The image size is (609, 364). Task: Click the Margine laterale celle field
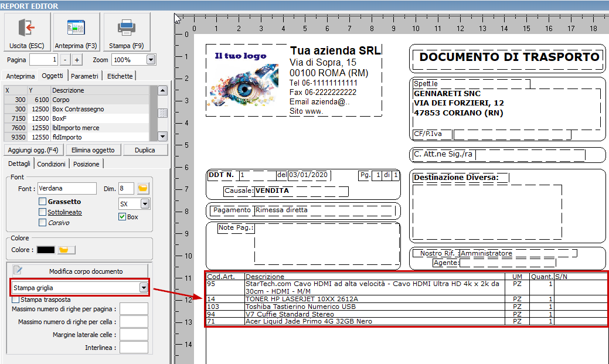(x=134, y=335)
